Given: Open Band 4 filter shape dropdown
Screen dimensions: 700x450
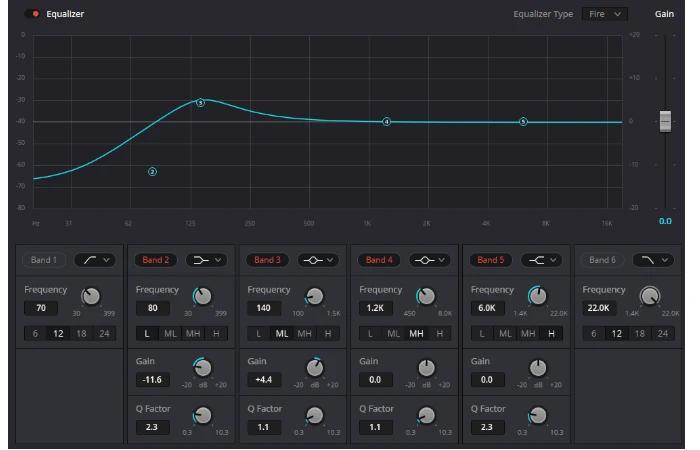Looking at the screenshot, I should point(430,260).
